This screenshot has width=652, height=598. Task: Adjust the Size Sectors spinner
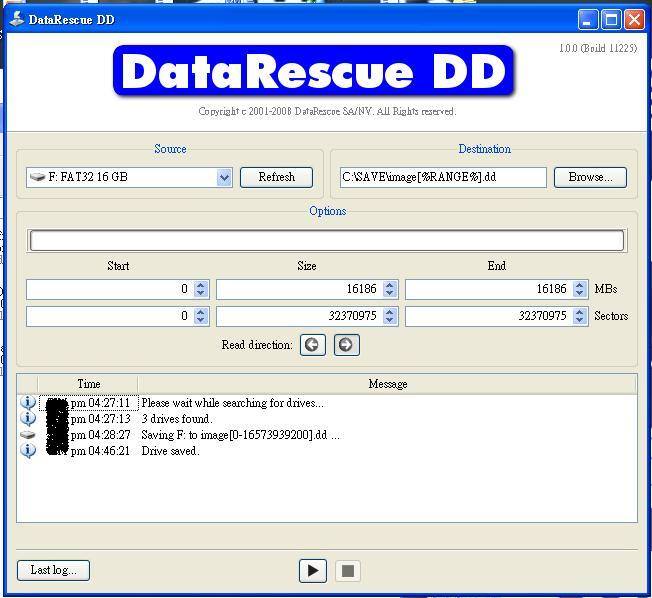(390, 316)
